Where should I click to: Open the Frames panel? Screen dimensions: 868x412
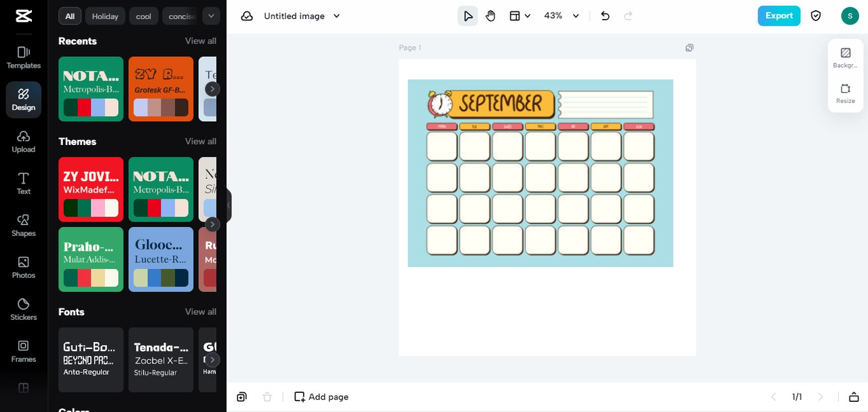click(x=24, y=351)
